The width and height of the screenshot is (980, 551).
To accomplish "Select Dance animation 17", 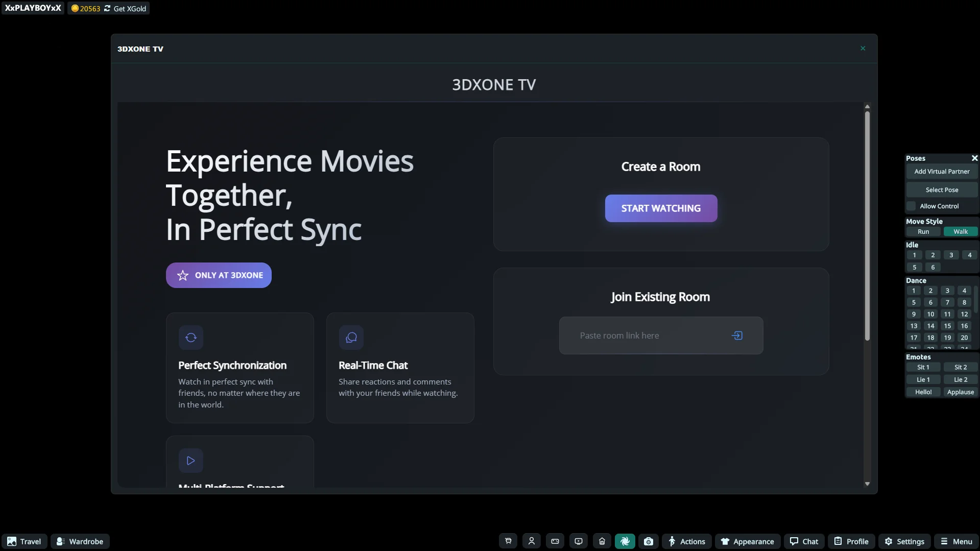I will (x=914, y=338).
